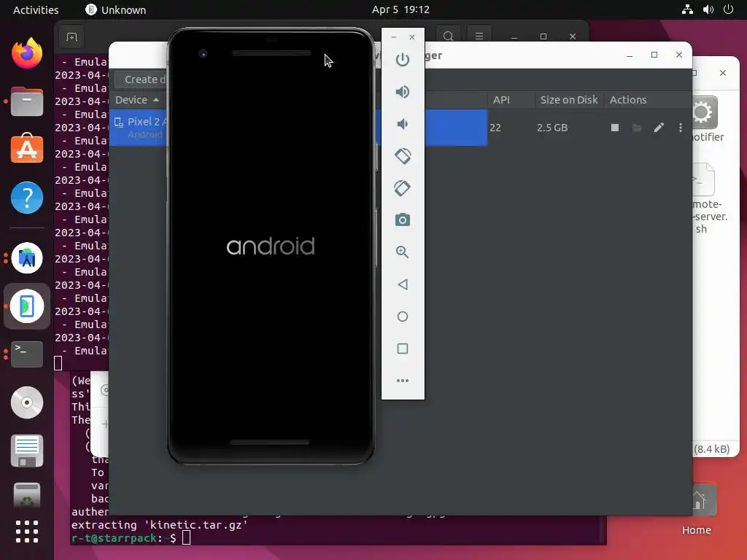747x560 pixels.
Task: Click Size on Disk column header
Action: [x=569, y=100]
